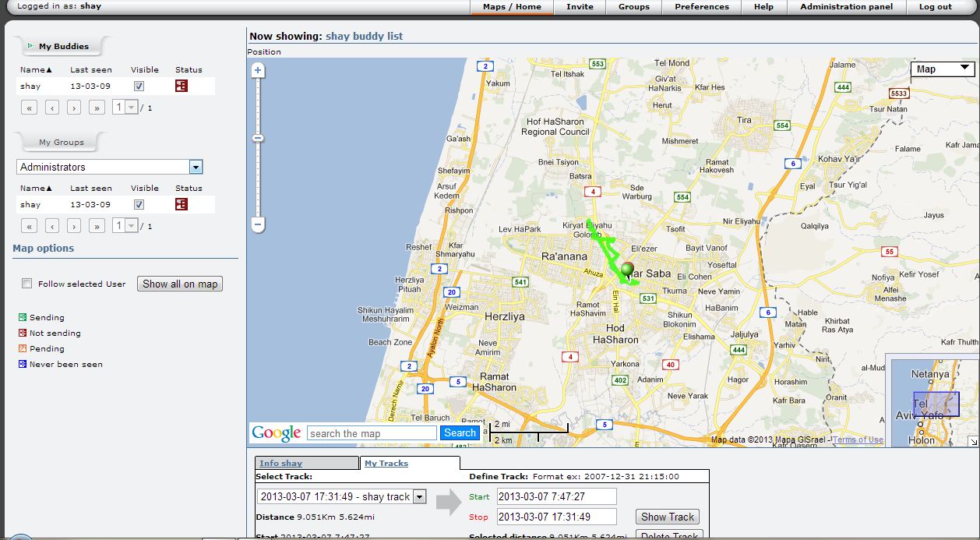Enable Follow selected User checkbox
Screen dimensions: 980x540
coord(27,284)
